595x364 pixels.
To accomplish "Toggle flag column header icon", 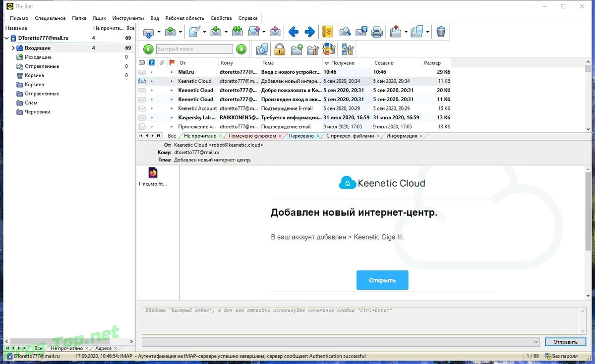I will coord(172,63).
